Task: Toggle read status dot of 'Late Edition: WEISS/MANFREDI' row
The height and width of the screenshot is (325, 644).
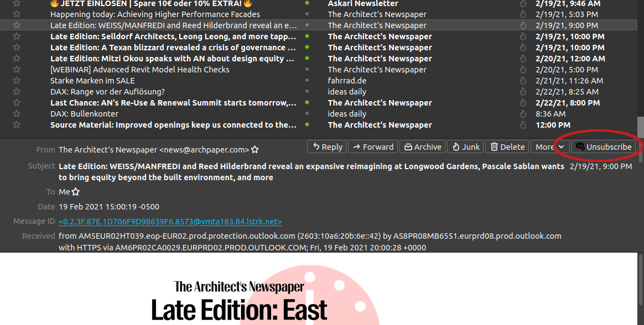Action: [307, 25]
